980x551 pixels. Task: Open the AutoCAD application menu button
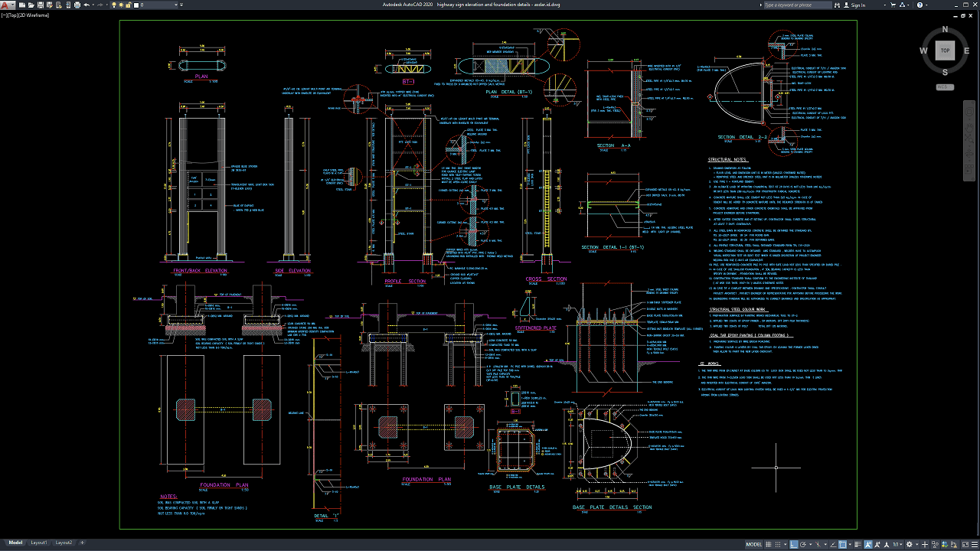(5, 5)
